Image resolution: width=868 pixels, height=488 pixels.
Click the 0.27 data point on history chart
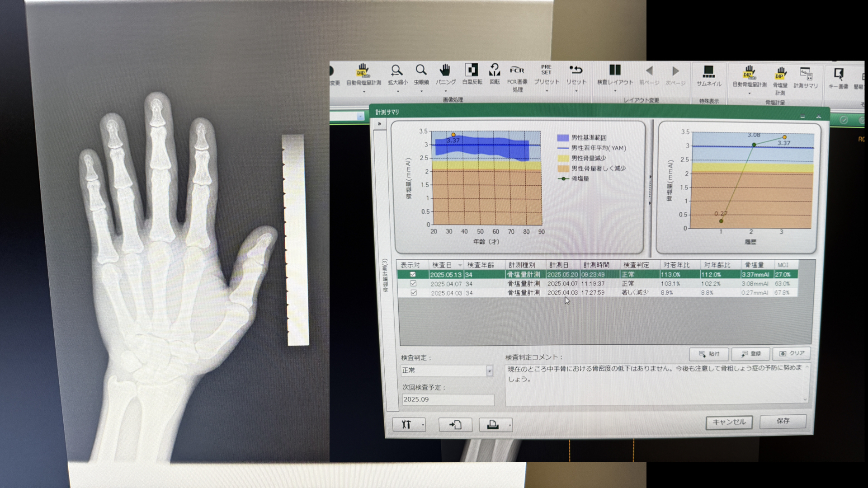coord(721,221)
